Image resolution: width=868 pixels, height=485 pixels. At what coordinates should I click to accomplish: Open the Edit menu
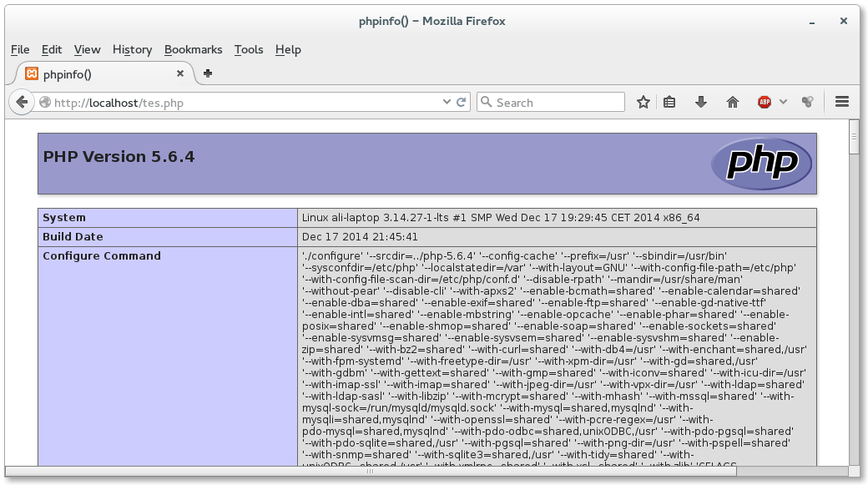(x=52, y=50)
